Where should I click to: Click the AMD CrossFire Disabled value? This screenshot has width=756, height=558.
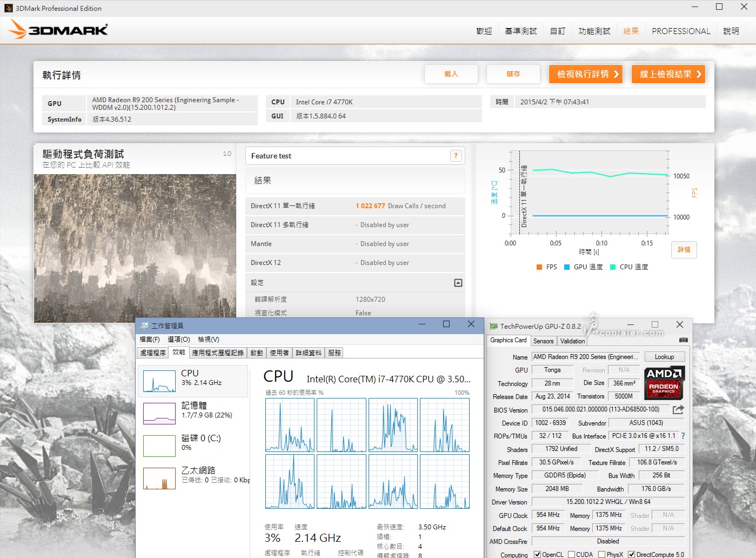608,541
